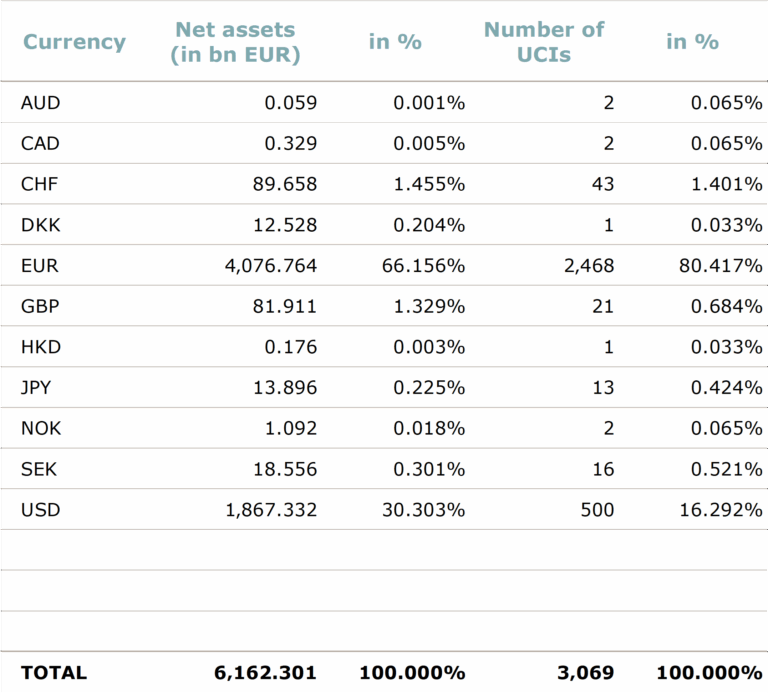This screenshot has width=768, height=693.
Task: Select the CAD net assets value 0.329
Action: (x=290, y=143)
